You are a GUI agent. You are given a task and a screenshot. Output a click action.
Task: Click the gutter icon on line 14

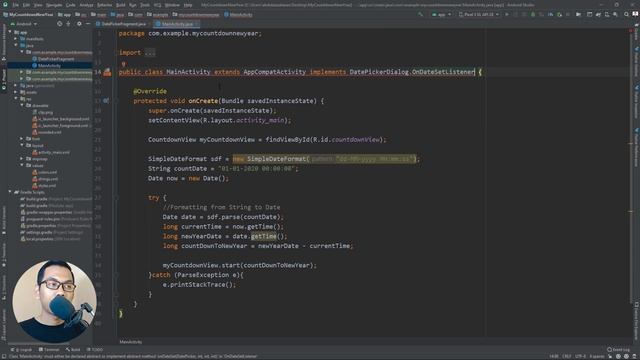(x=107, y=72)
